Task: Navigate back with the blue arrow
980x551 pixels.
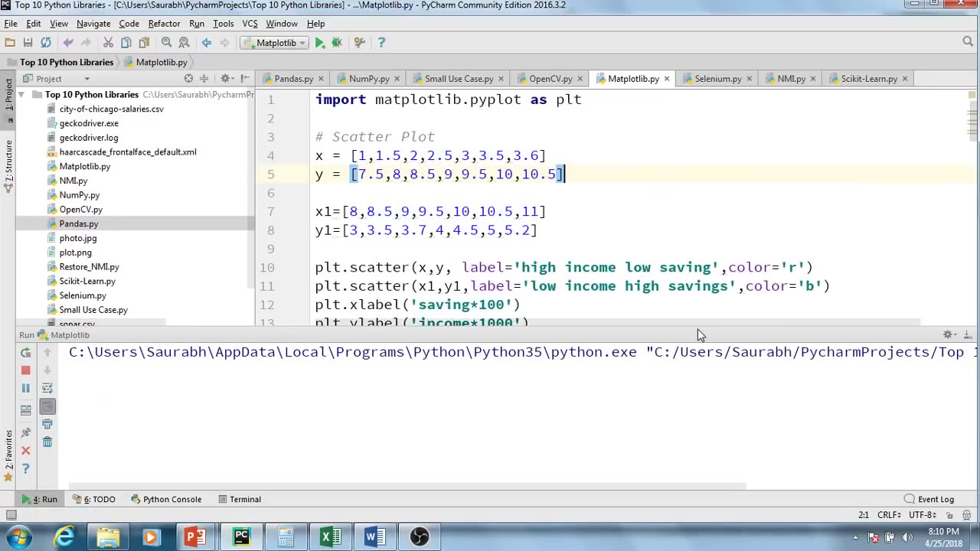Action: point(206,43)
